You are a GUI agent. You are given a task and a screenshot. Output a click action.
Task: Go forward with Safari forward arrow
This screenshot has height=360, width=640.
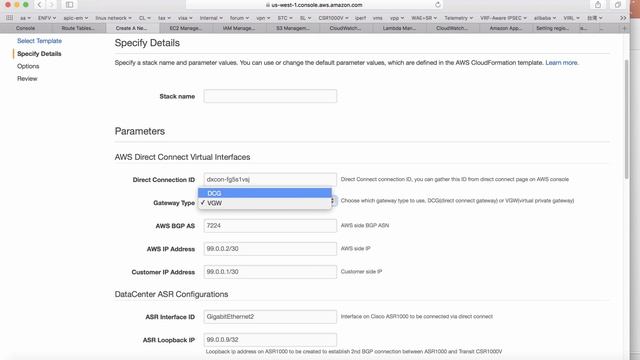[51, 5]
